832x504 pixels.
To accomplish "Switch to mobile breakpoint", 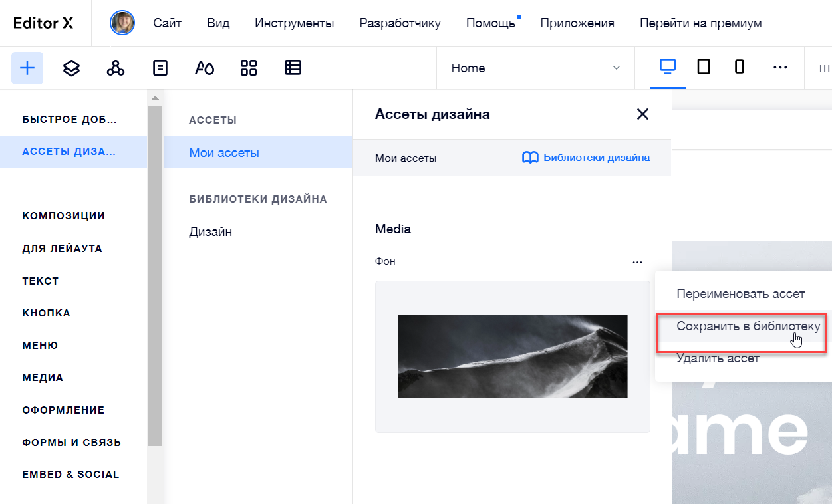I will point(739,67).
